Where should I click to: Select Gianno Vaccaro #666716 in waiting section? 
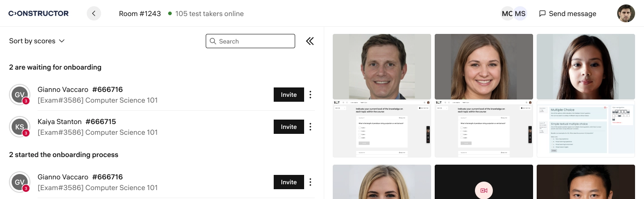80,89
